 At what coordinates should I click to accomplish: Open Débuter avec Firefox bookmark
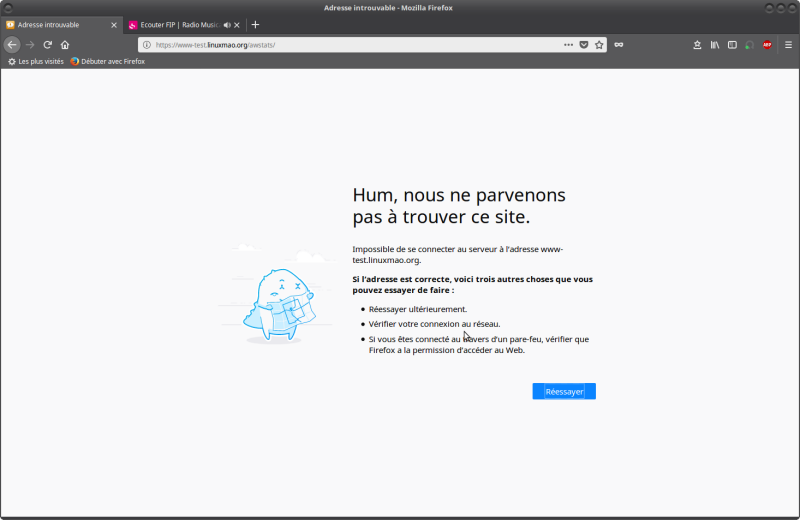point(108,61)
